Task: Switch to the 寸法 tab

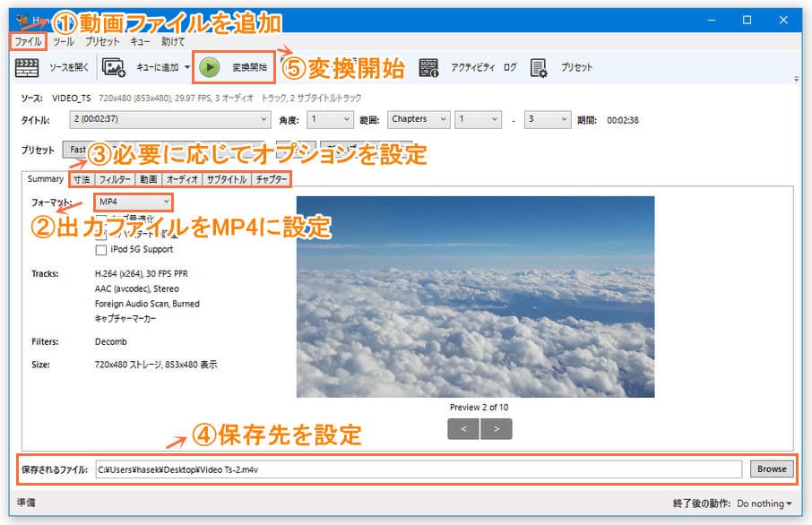Action: (x=82, y=179)
